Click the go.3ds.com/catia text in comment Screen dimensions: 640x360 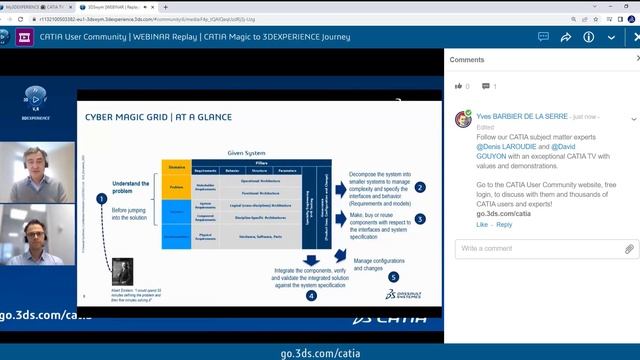click(503, 213)
